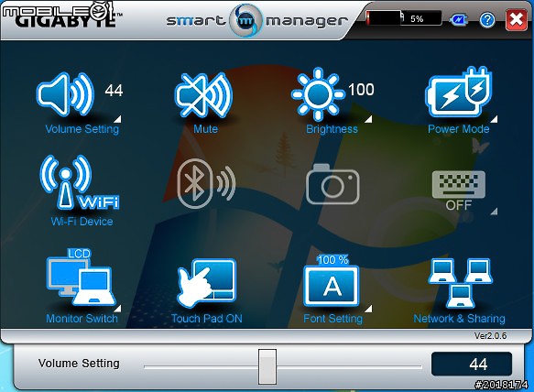Toggle the Touch Pad ON icon
534x392 pixels.
coord(206,282)
